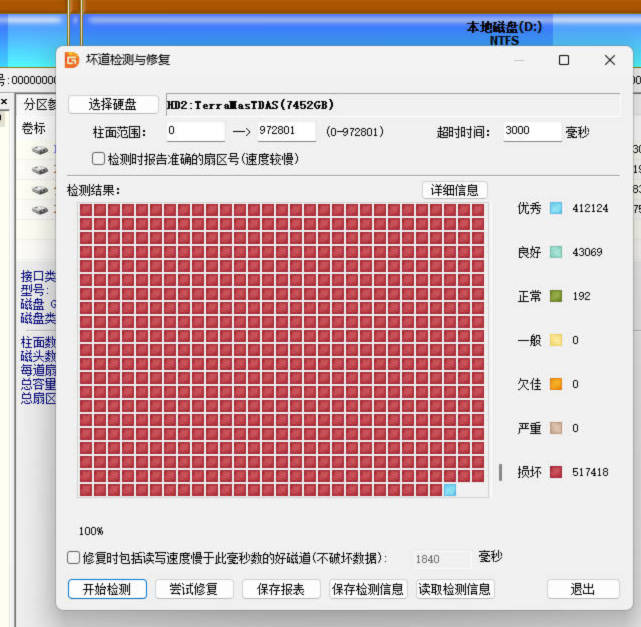This screenshot has width=641, height=627.
Task: Click the single blue block in the result grid
Action: pyautogui.click(x=450, y=490)
